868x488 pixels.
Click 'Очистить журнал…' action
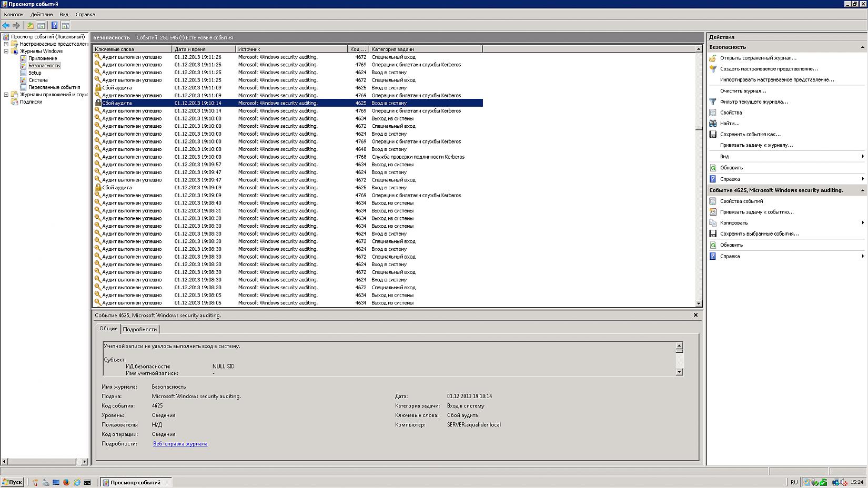[743, 91]
